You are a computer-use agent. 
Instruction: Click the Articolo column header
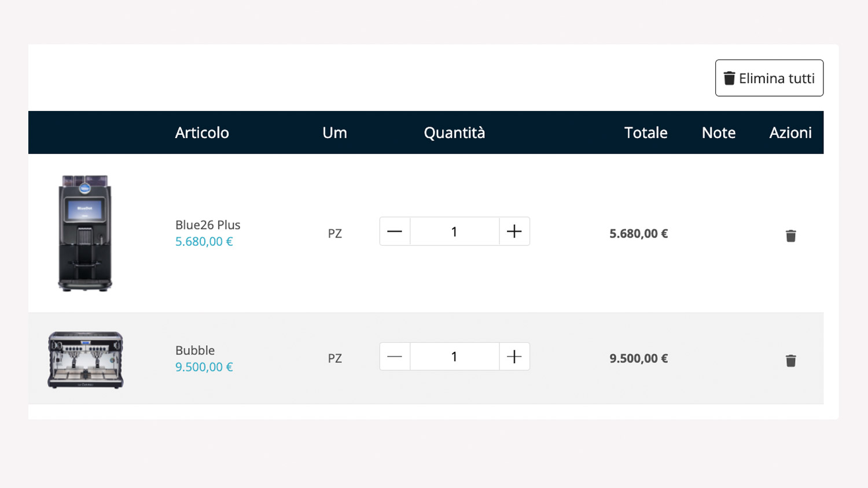click(x=202, y=133)
